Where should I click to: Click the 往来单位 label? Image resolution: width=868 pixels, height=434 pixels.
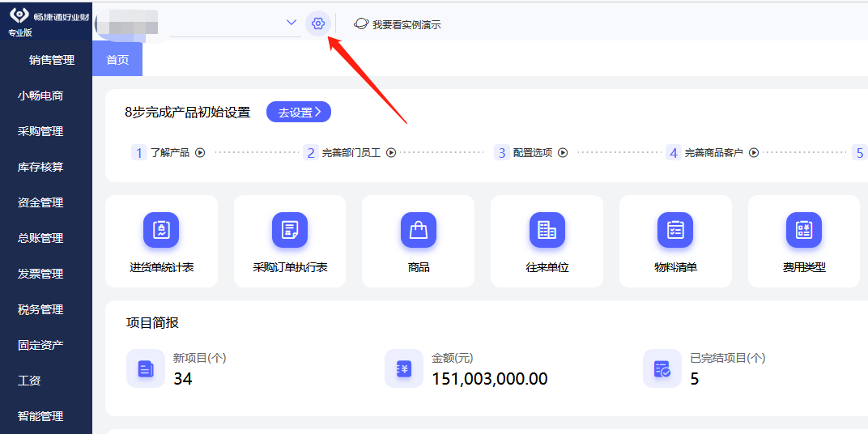tap(547, 268)
